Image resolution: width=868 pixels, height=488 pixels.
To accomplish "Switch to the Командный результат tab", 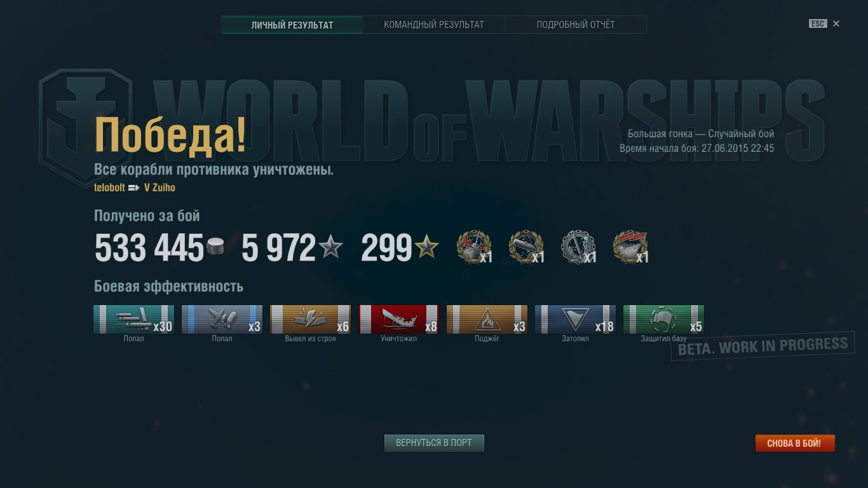I will [434, 25].
